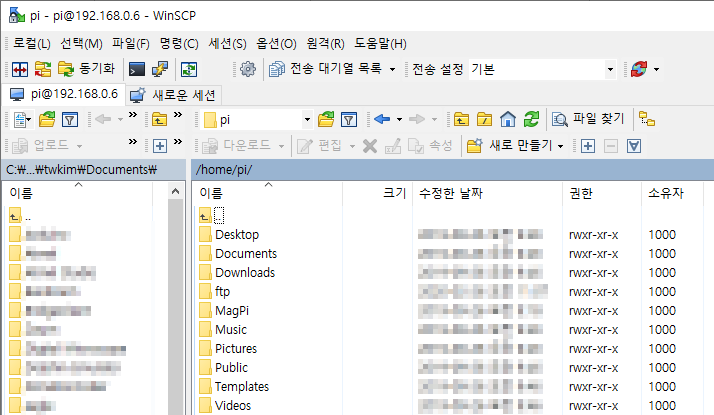Click local panel parent directory icon
Screen dimensions: 714x415
(x=159, y=120)
